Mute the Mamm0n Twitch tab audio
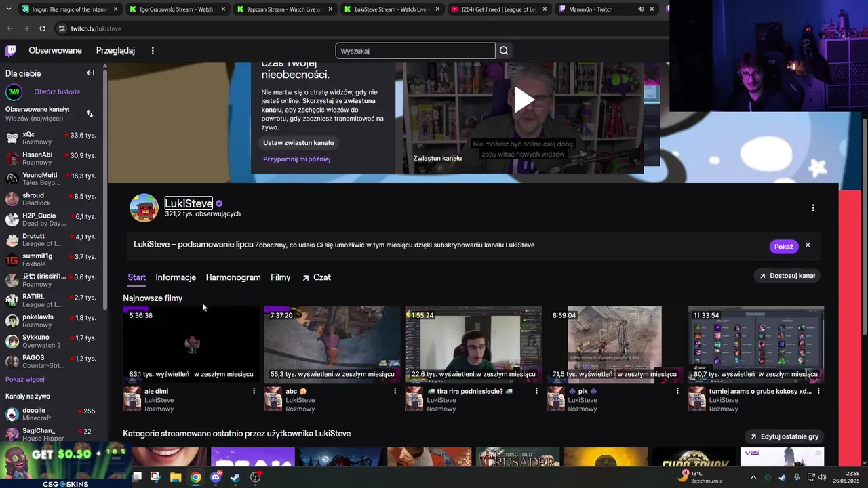868x488 pixels. tap(640, 9)
